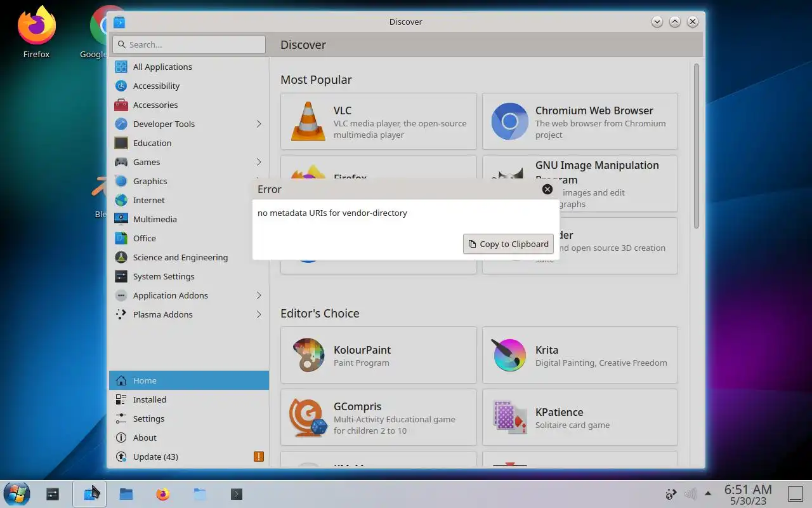Click the error text 'no metadata URIs for vendor-directory'
The image size is (812, 508).
coord(332,213)
